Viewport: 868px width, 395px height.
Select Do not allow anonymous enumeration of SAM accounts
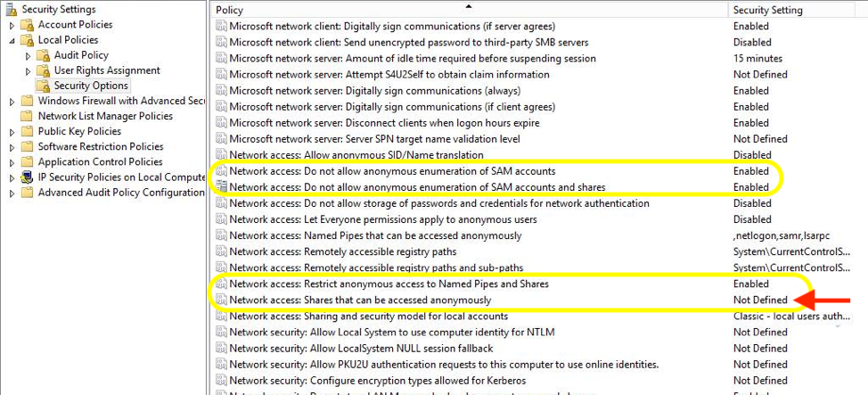coord(392,171)
